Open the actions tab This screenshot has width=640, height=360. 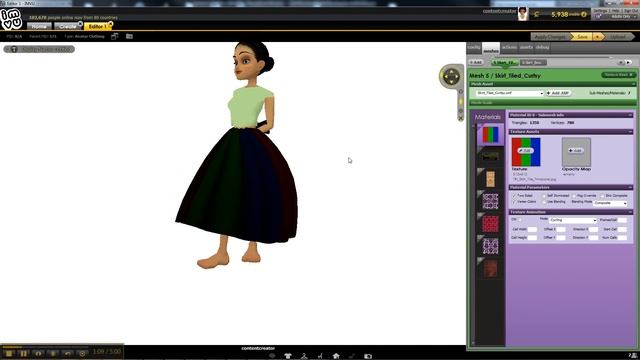click(x=509, y=48)
